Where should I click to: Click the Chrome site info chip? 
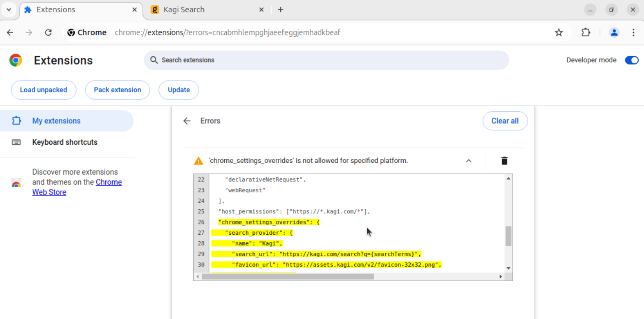[x=87, y=32]
